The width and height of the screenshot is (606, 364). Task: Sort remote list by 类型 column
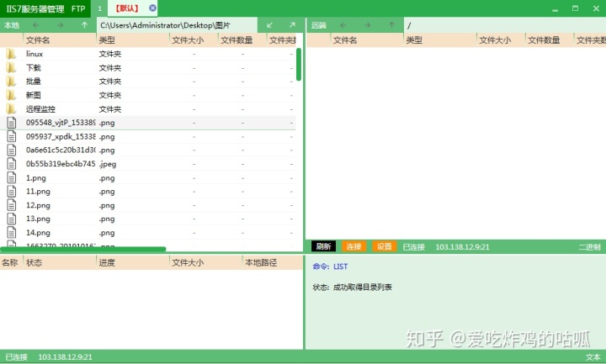pos(414,40)
